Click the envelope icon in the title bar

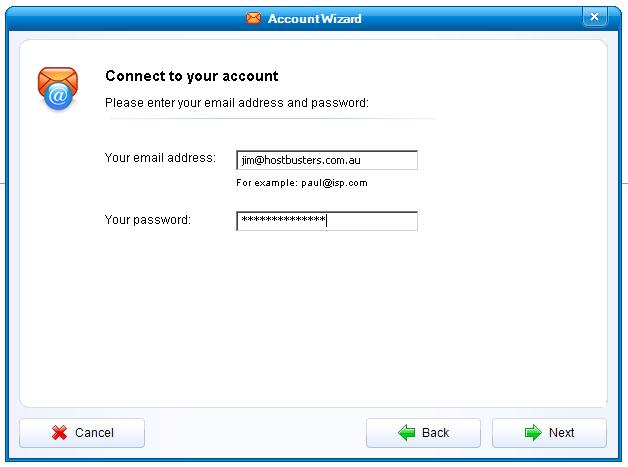coord(254,18)
